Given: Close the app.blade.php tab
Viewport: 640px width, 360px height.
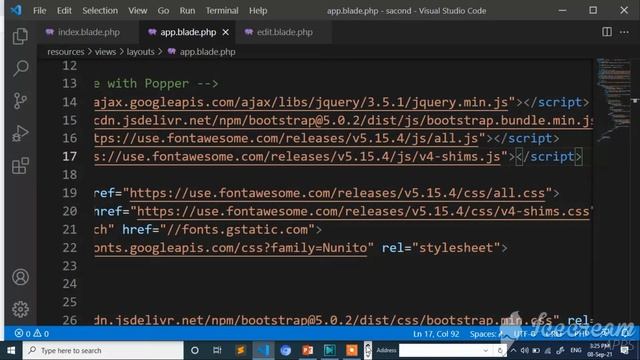Looking at the screenshot, I should pyautogui.click(x=226, y=32).
